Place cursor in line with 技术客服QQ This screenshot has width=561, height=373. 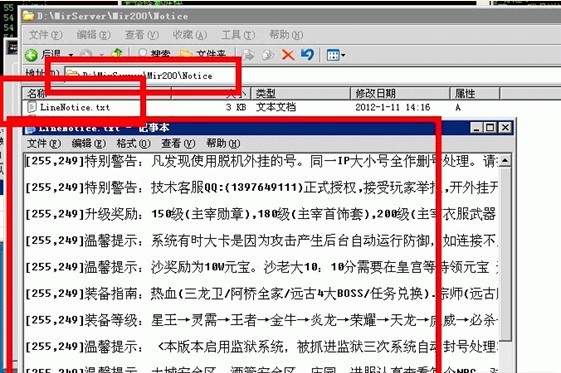pyautogui.click(x=262, y=188)
